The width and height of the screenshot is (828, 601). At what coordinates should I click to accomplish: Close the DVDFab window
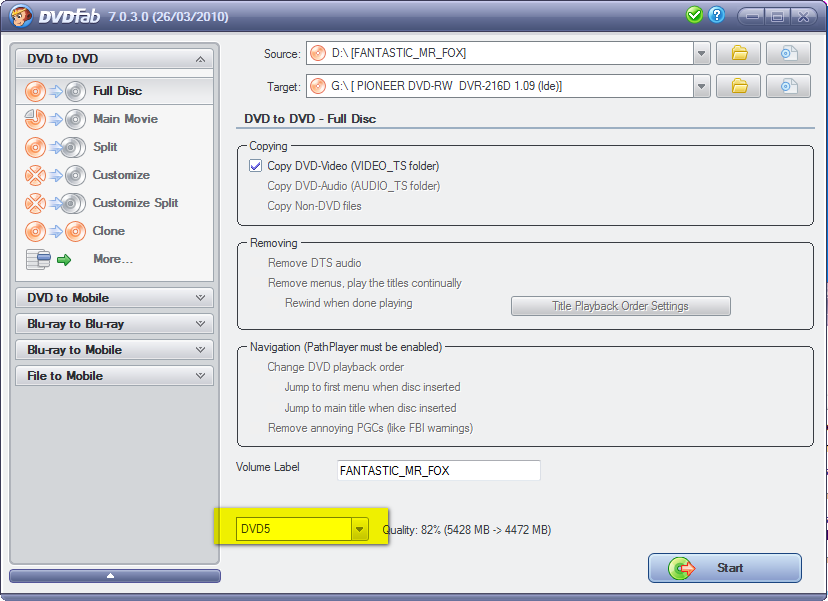[x=803, y=17]
